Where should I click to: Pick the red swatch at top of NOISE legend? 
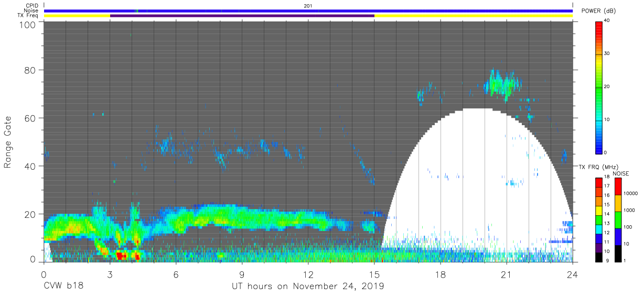(x=617, y=186)
